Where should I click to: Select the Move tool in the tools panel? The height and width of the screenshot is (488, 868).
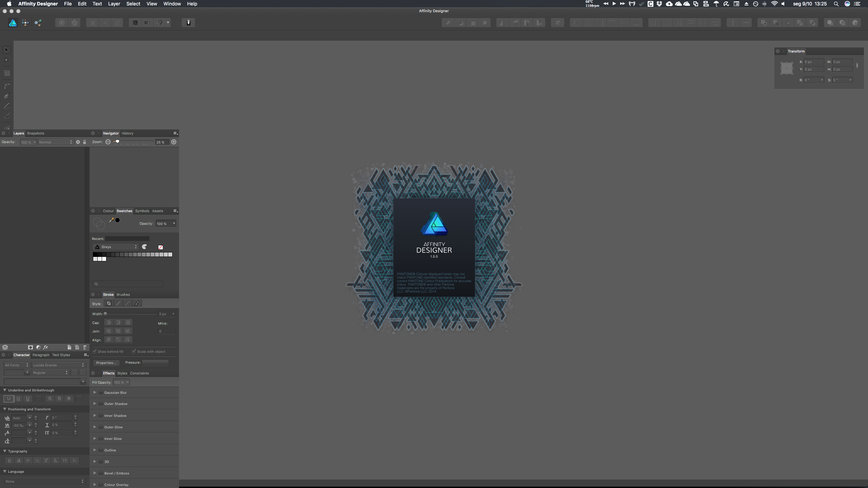click(6, 50)
